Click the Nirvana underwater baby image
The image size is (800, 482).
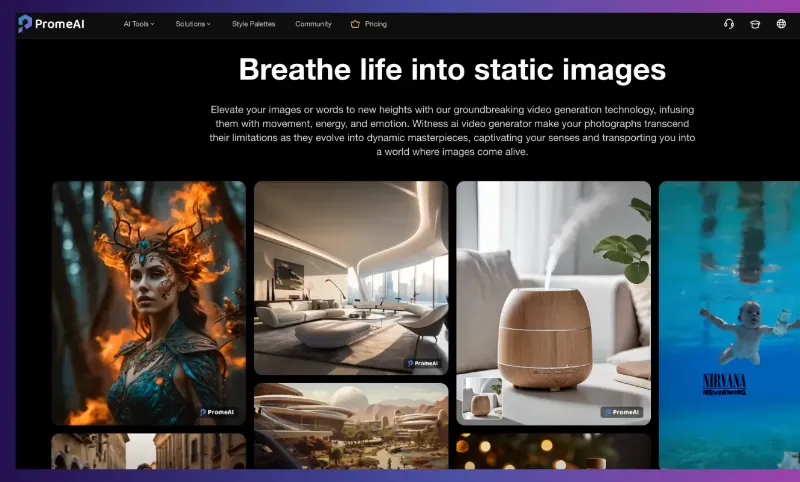(x=729, y=320)
